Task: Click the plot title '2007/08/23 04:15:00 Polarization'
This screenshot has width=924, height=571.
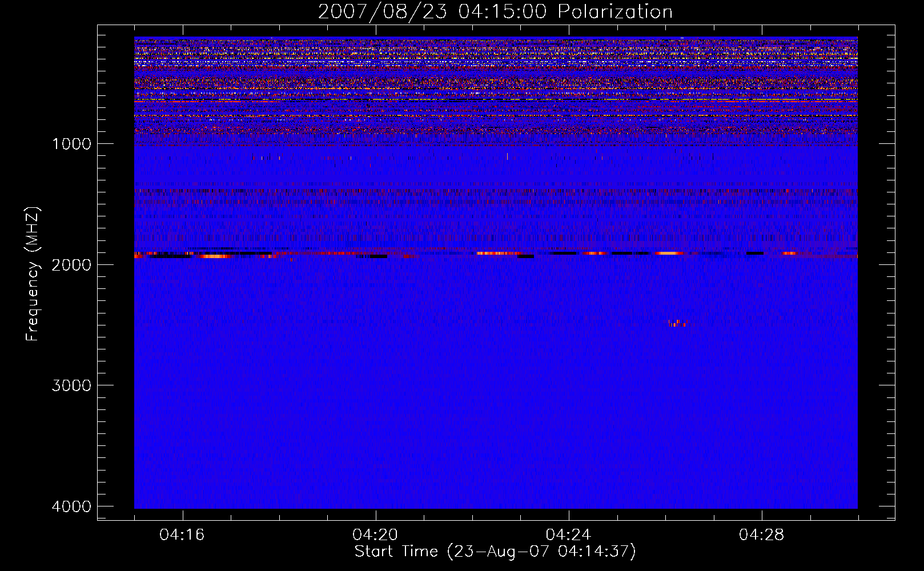Action: (x=495, y=12)
